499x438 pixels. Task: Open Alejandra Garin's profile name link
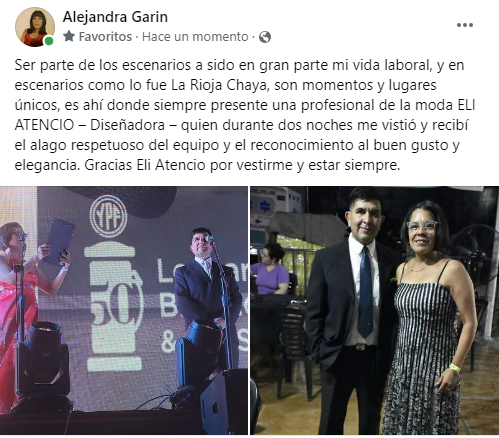coord(115,17)
